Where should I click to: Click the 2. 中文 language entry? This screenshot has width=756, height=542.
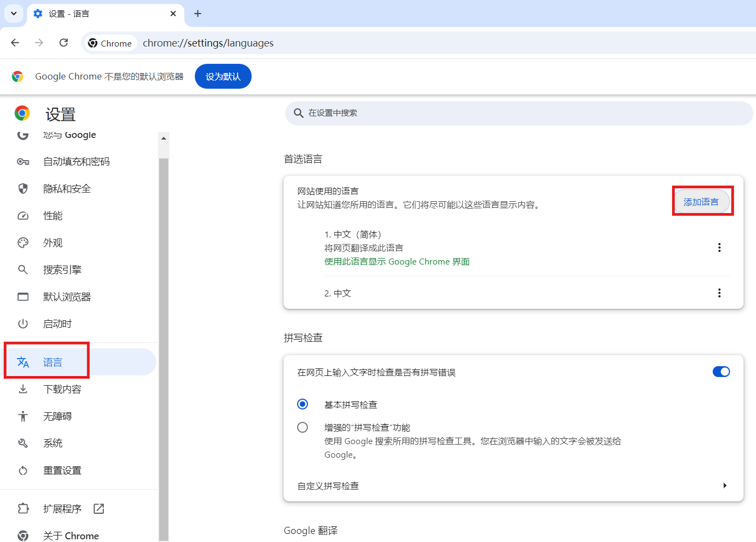point(338,293)
